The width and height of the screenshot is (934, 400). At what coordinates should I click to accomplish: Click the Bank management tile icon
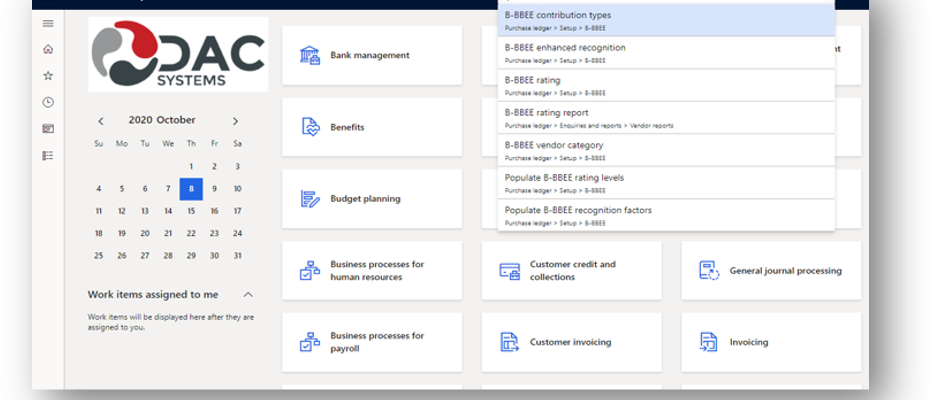tap(310, 55)
